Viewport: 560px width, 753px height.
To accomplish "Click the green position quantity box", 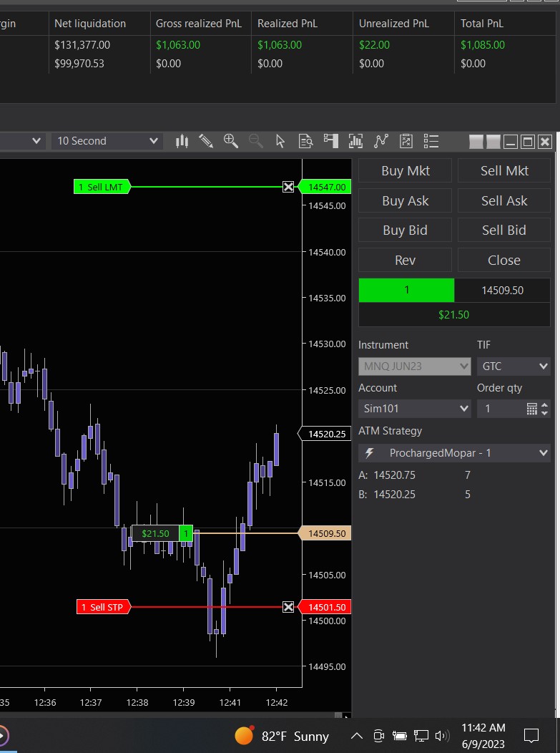I will pyautogui.click(x=406, y=291).
